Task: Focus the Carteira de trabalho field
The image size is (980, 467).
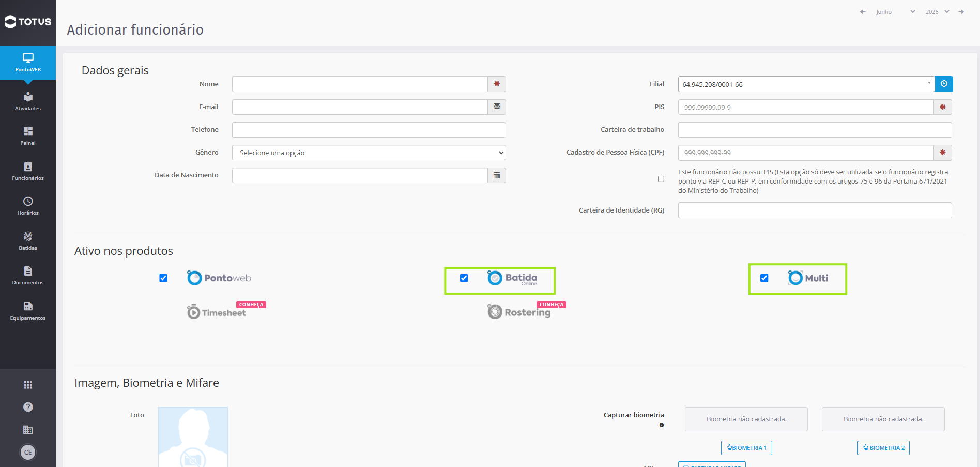Action: click(x=815, y=130)
